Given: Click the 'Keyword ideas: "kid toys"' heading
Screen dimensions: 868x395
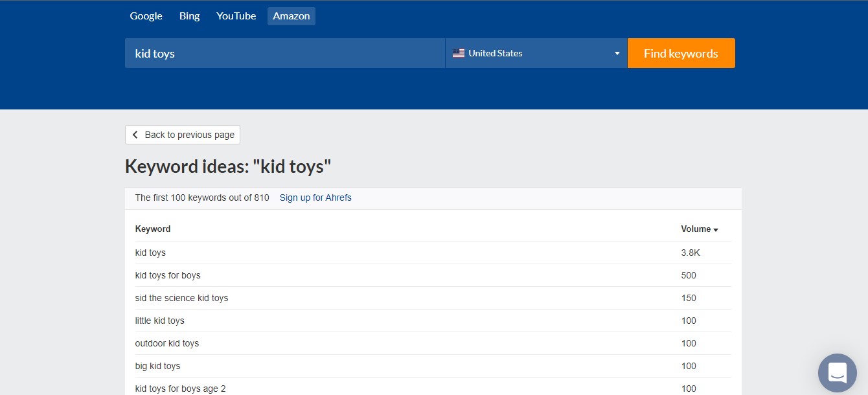Looking at the screenshot, I should 228,166.
